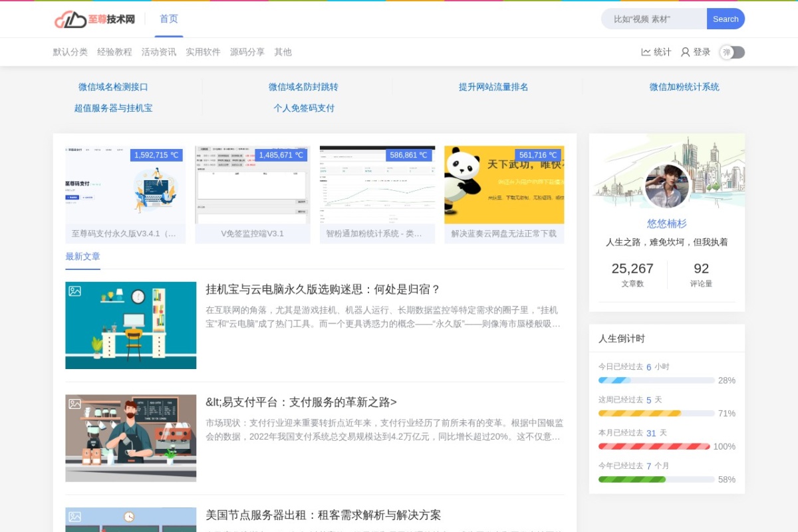Viewport: 798px width, 532px height.
Task: Toggle the 弹 barrage switch
Action: pos(732,53)
